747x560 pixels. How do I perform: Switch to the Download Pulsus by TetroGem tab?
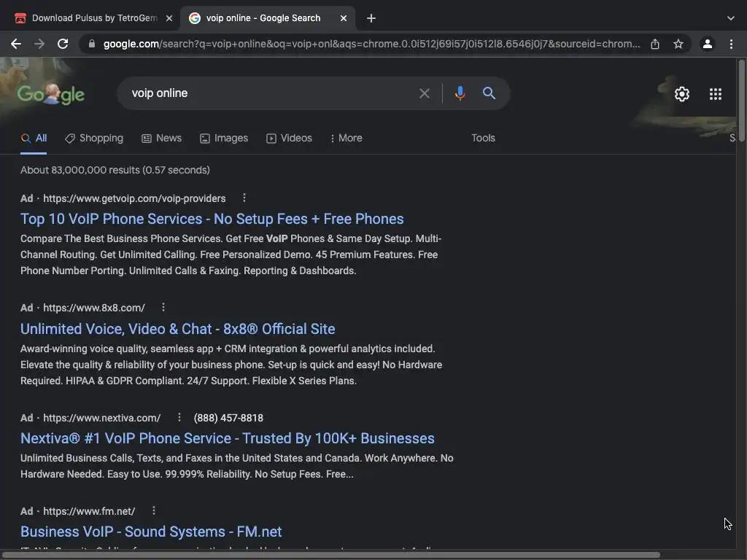[x=94, y=18]
